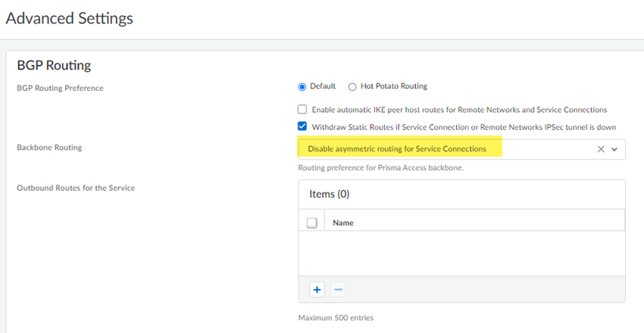
Task: Click the Items (0) table header
Action: tap(329, 195)
